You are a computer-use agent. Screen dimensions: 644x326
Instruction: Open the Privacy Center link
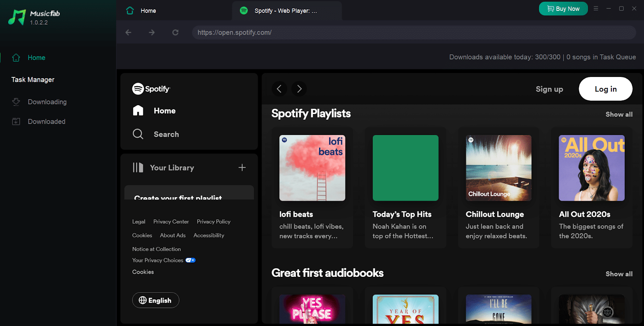coord(171,222)
